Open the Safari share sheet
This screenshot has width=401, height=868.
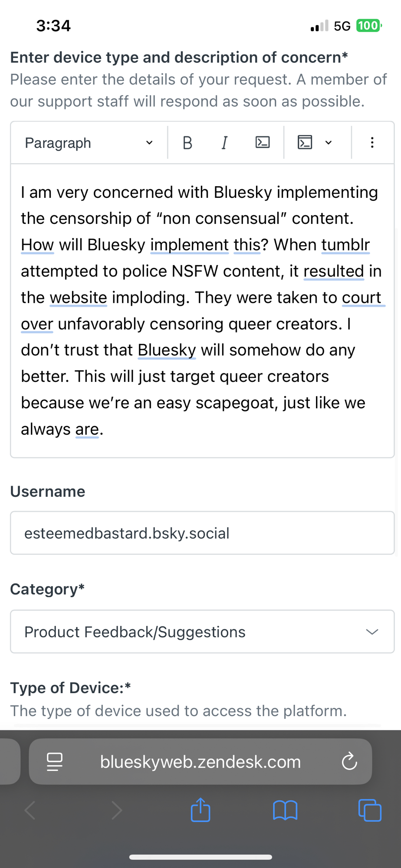200,810
